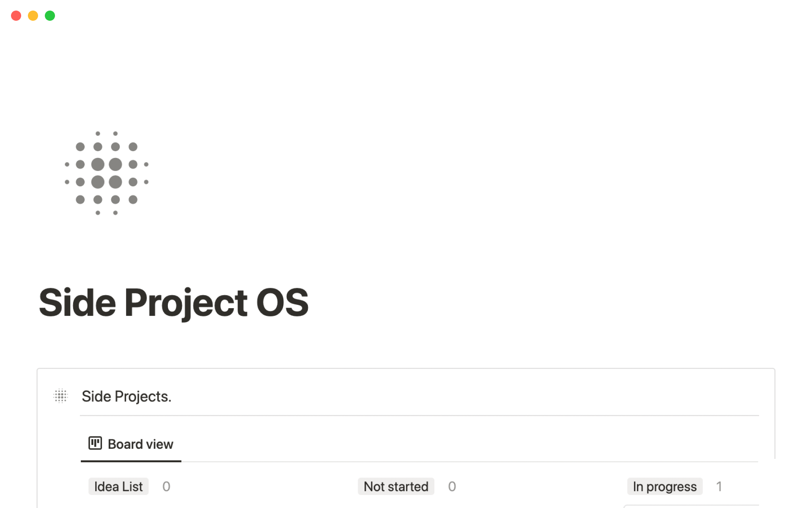Maximize the window with the green button
812x508 pixels.
point(50,16)
